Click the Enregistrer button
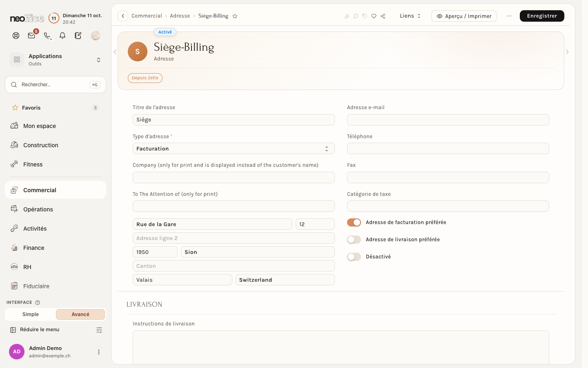Viewport: 588px width, 368px height. [542, 16]
